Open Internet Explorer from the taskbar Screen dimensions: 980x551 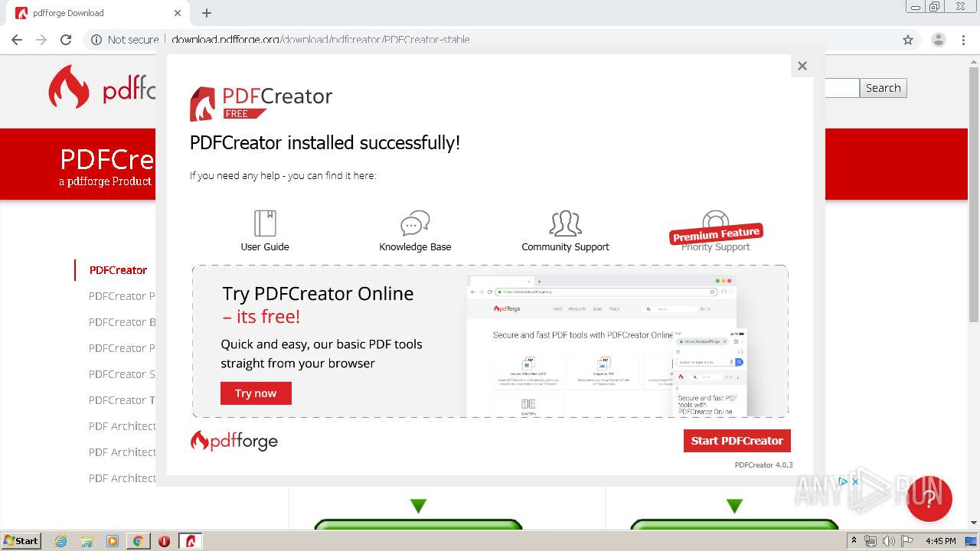click(x=61, y=541)
